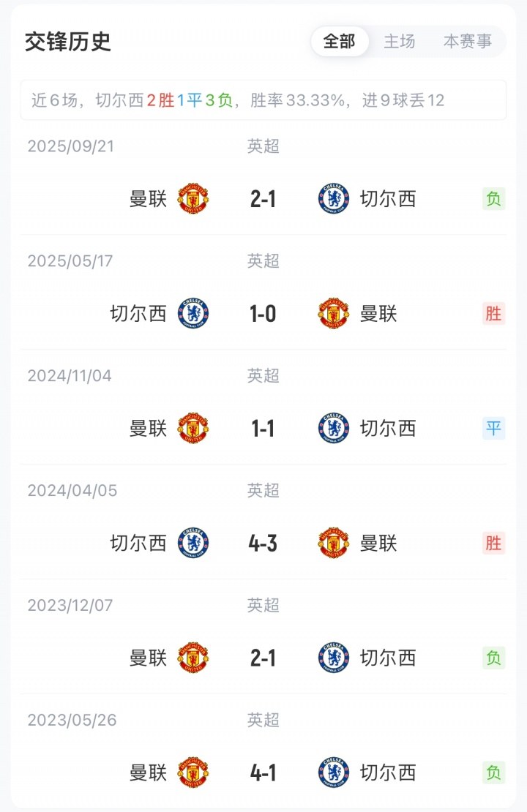Open the 1-1 draw match score

(263, 429)
